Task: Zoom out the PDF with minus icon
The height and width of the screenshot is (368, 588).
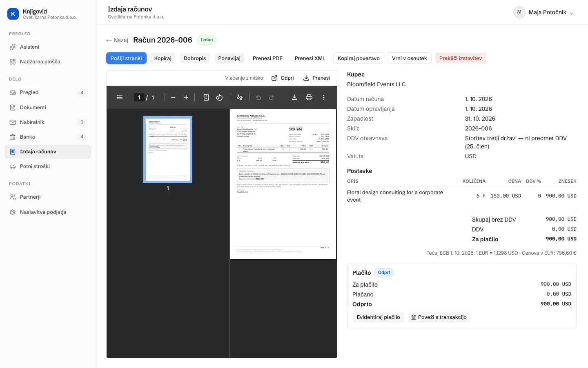Action: click(x=173, y=97)
